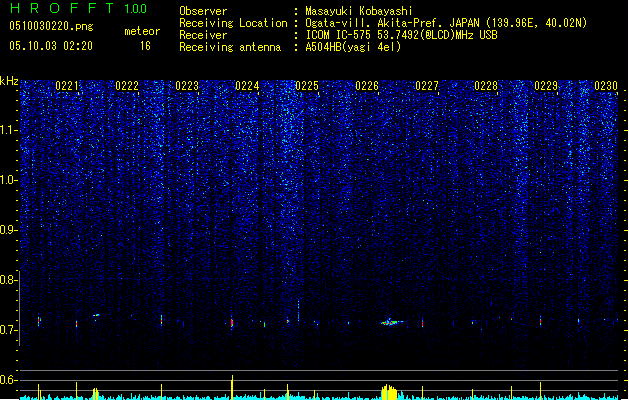Image resolution: width=629 pixels, height=400 pixels.
Task: Click the Observer label
Action: tap(203, 11)
